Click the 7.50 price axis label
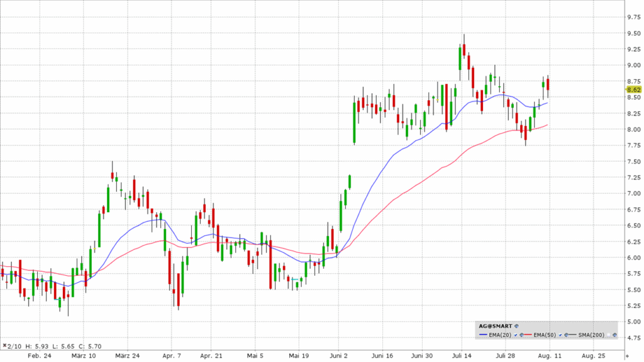644x362 pixels. click(634, 161)
